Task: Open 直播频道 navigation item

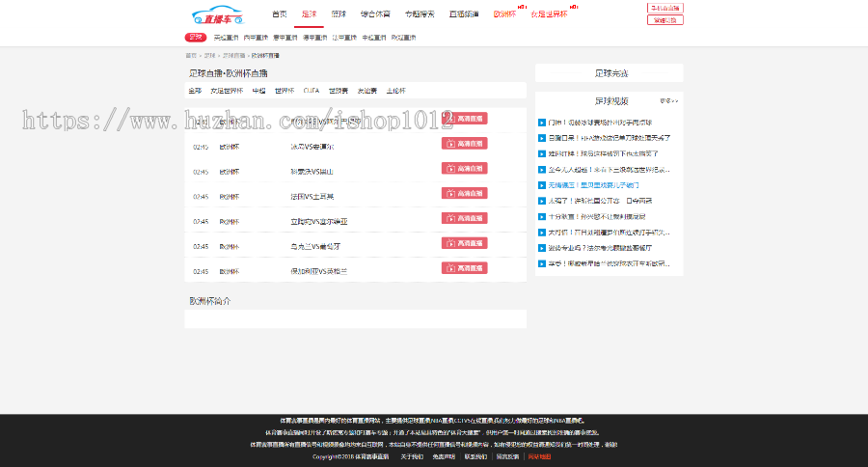Action: point(464,14)
